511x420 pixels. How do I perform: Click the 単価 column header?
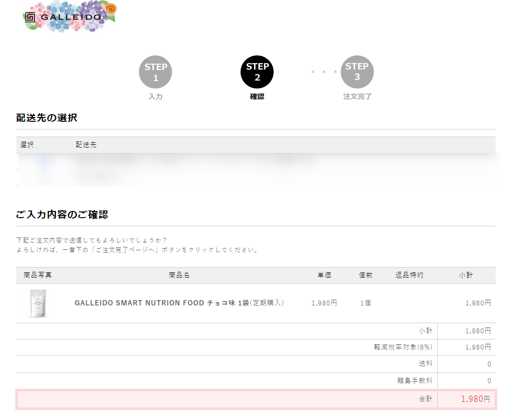[324, 275]
